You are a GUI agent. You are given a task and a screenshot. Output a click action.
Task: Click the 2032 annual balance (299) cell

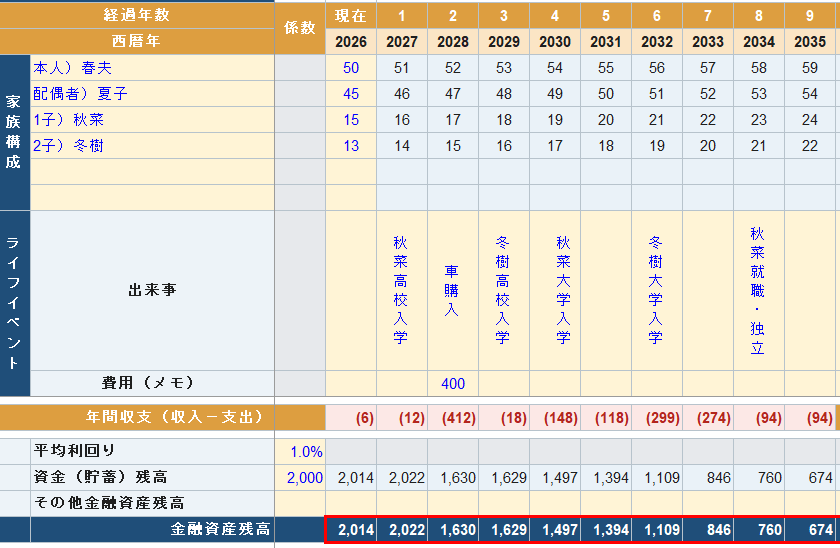(657, 418)
